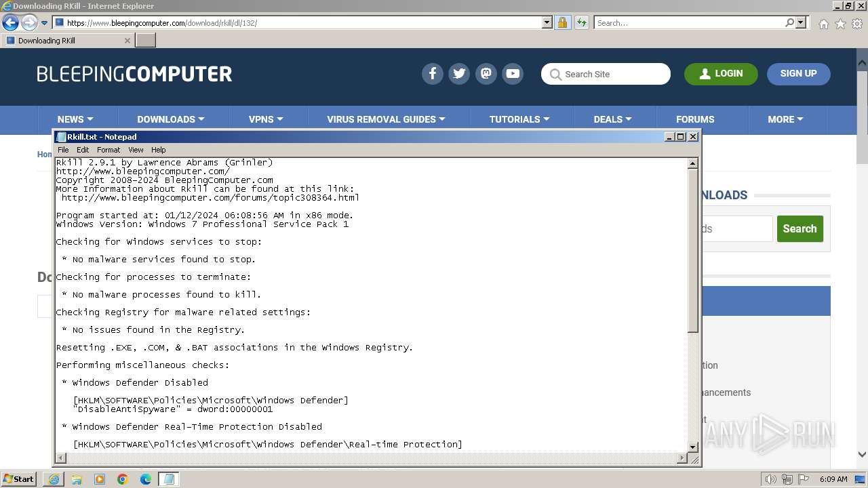
Task: Open Microsoft Edge from taskbar
Action: coord(146,479)
